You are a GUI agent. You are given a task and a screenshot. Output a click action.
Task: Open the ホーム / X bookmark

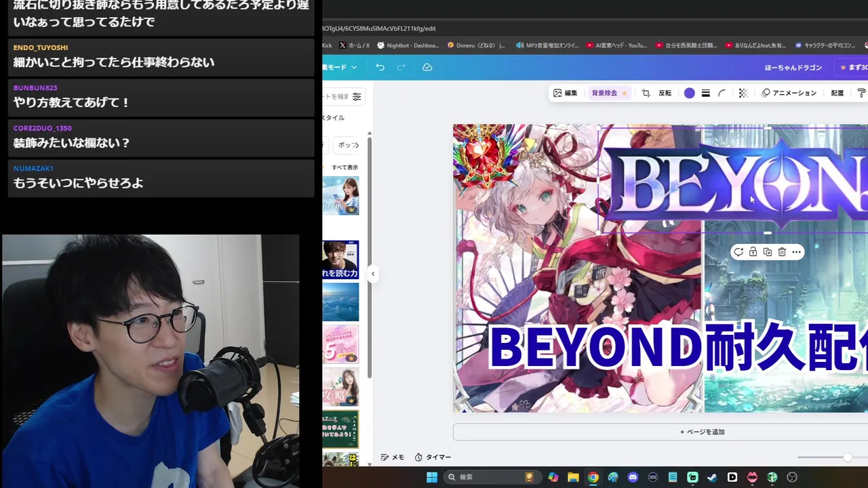click(354, 45)
